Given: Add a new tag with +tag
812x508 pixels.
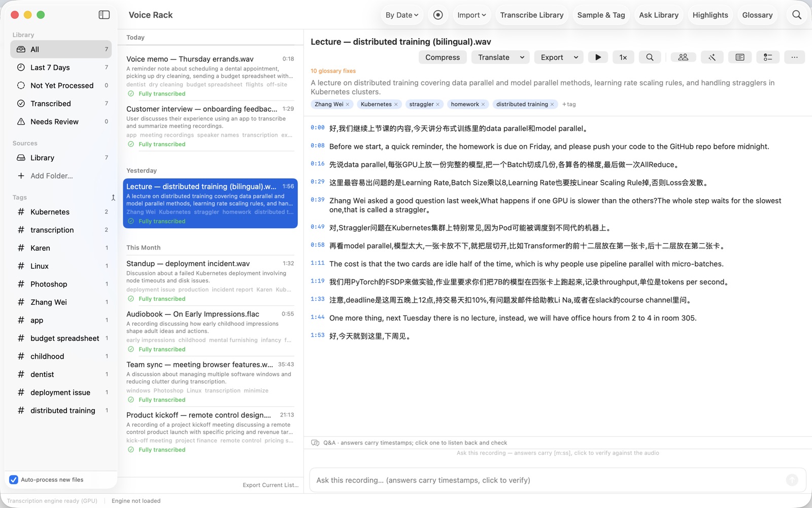Looking at the screenshot, I should [568, 105].
